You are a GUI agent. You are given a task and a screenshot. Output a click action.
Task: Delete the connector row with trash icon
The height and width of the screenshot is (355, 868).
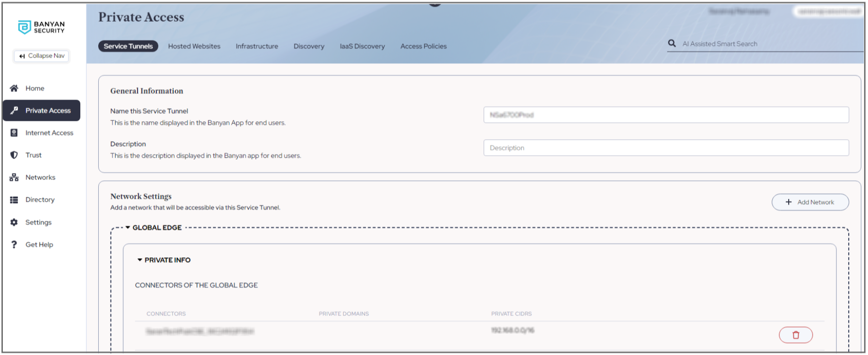click(x=796, y=335)
